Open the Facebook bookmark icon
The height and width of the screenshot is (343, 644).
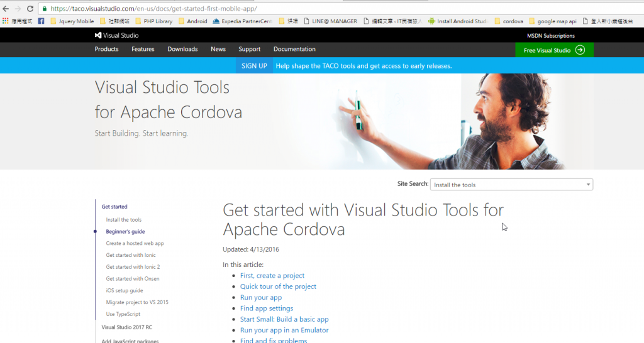tap(41, 21)
